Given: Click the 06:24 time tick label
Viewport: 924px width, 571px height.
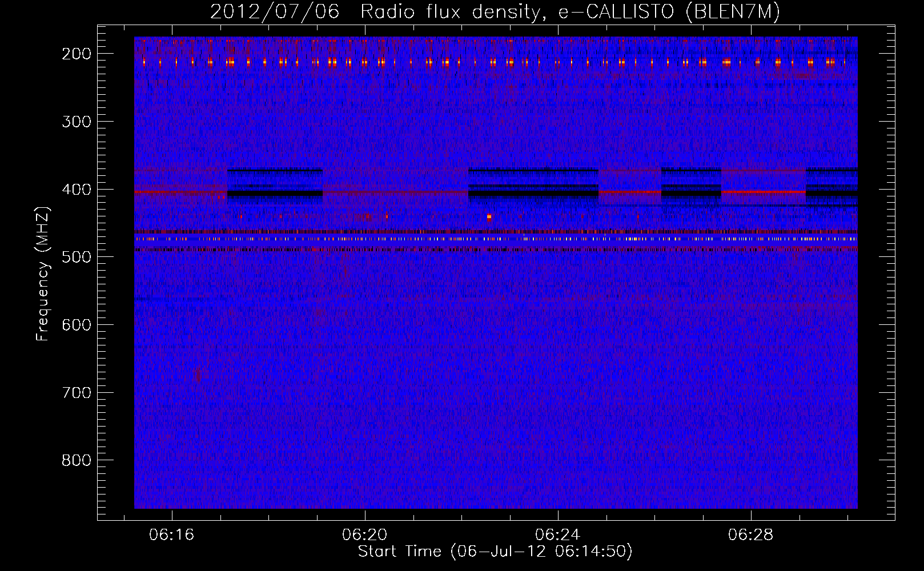Looking at the screenshot, I should (558, 534).
